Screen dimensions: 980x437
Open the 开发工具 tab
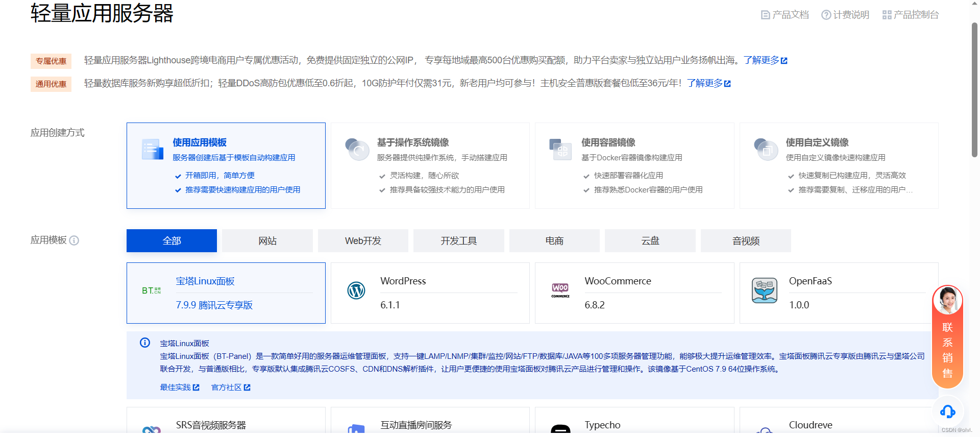click(x=459, y=240)
